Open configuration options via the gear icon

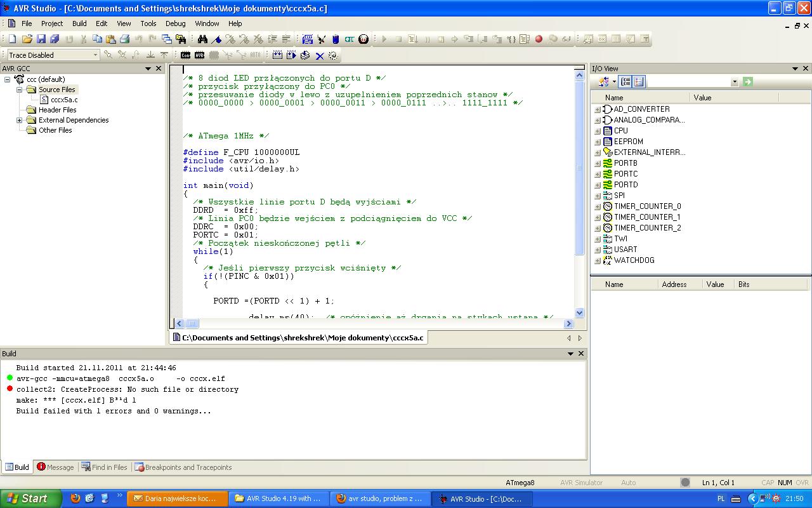[333, 55]
